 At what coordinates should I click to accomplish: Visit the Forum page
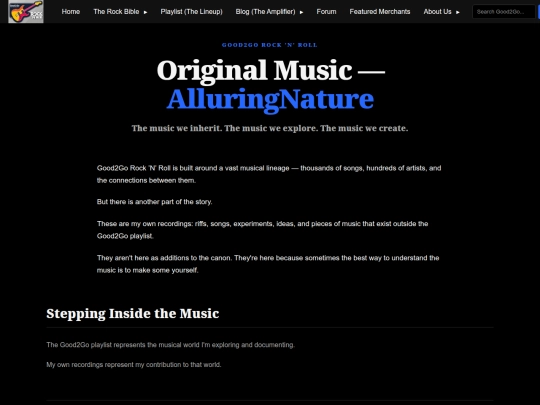[326, 12]
